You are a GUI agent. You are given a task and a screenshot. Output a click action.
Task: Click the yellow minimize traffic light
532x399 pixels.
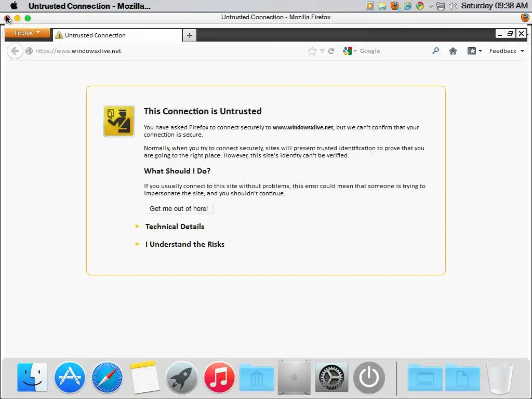(x=18, y=18)
